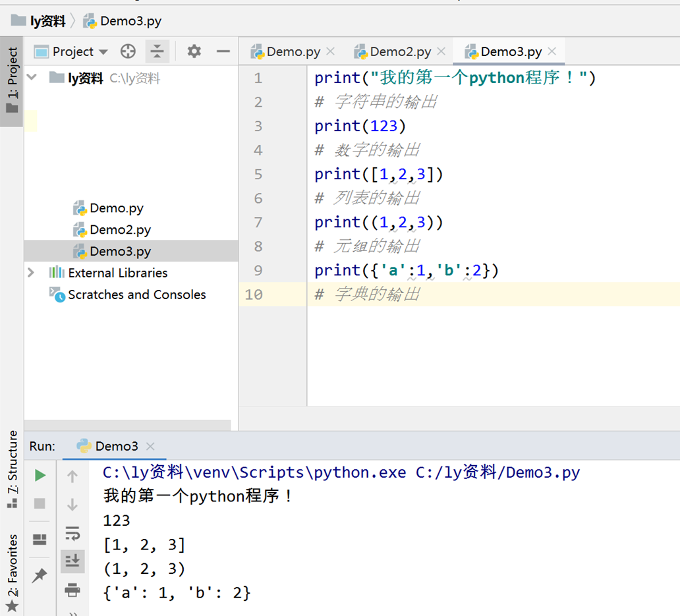The image size is (680, 616).
Task: Toggle soft-wrap in Run console
Action: click(x=72, y=532)
